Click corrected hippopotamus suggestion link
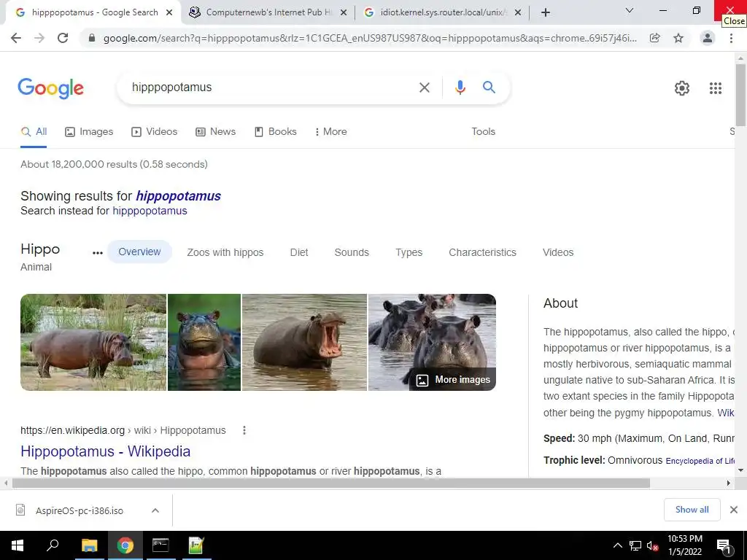Viewport: 747px width, 560px height. [x=178, y=196]
